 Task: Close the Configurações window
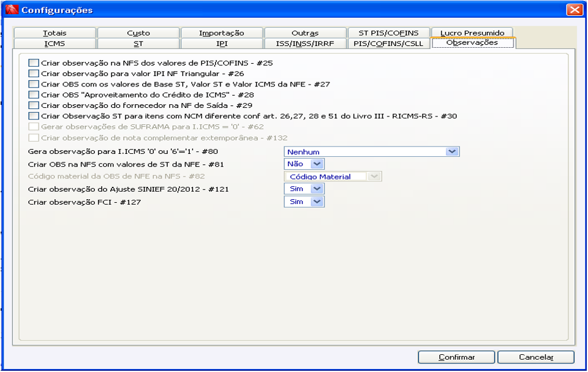(575, 9)
